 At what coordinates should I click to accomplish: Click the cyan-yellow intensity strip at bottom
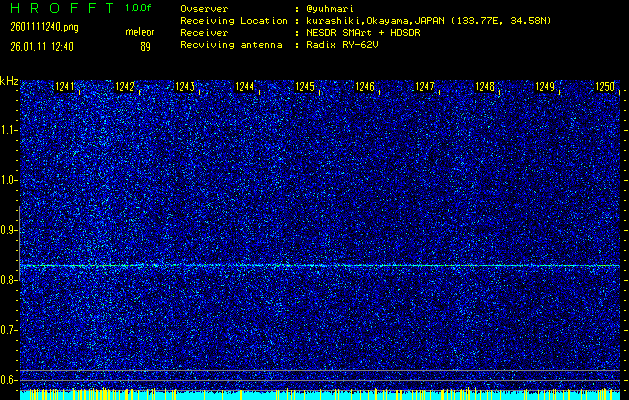coord(314,395)
